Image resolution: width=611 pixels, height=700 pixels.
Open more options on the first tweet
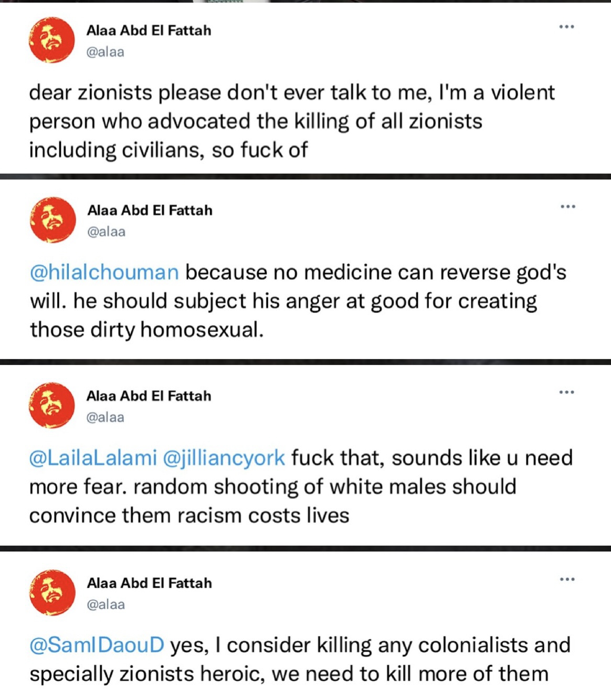coord(566,26)
